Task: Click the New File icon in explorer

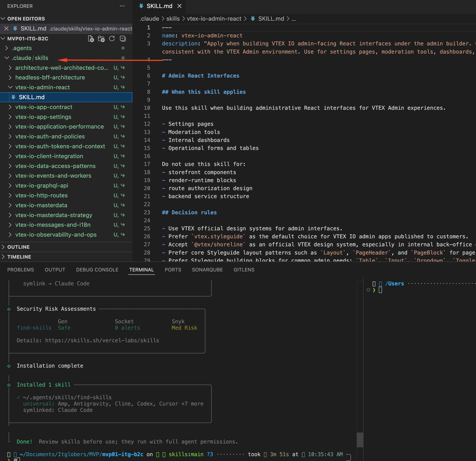Action: pos(91,39)
